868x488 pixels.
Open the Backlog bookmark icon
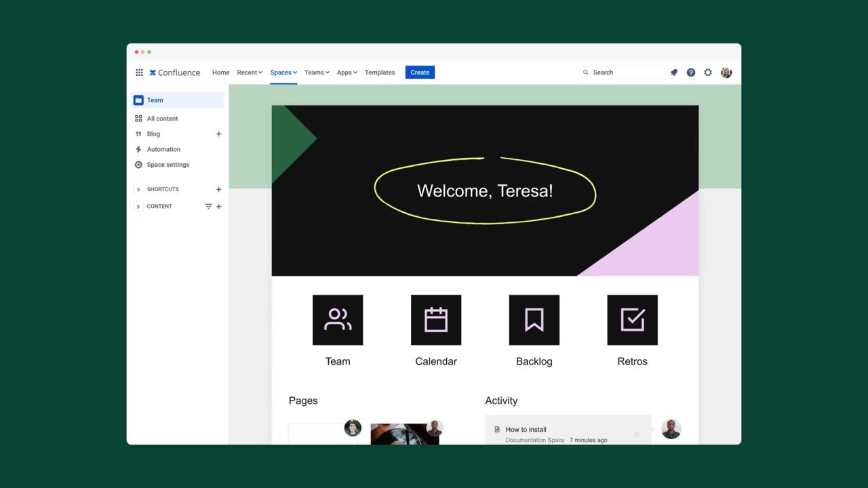click(534, 319)
